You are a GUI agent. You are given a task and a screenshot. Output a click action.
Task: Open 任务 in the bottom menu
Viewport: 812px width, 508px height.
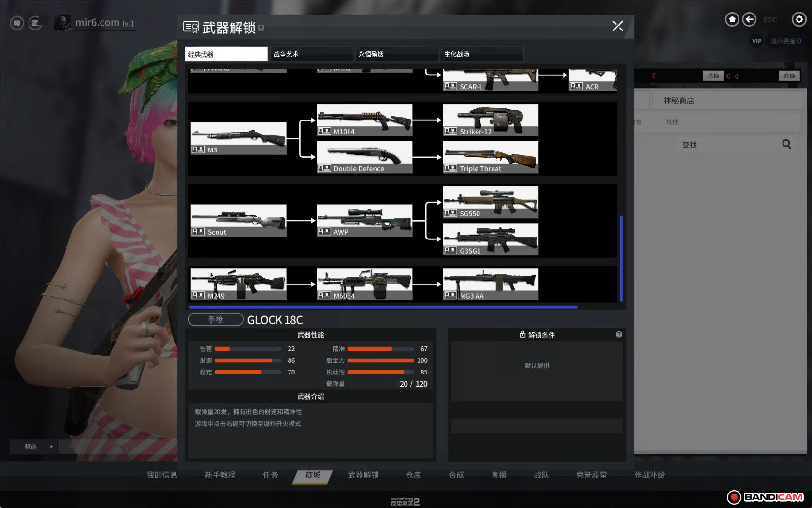(x=270, y=475)
